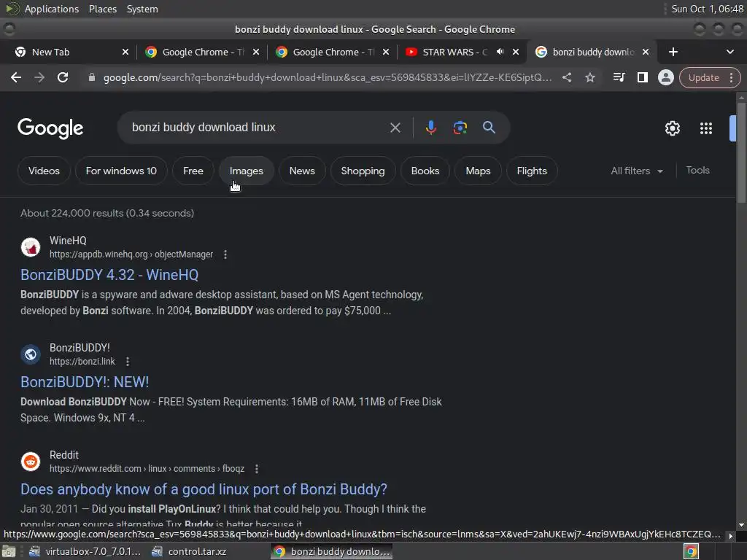The width and height of the screenshot is (747, 560).
Task: Switch to control.tar.xz taskbar window
Action: point(189,551)
